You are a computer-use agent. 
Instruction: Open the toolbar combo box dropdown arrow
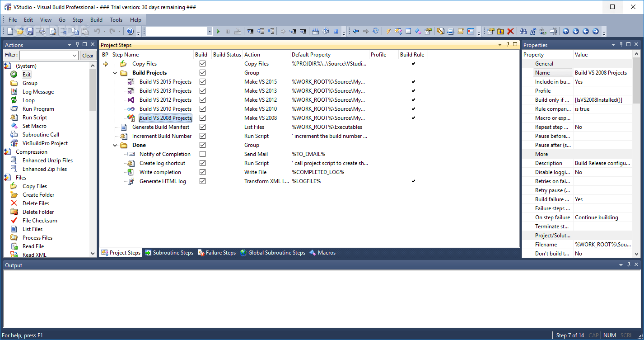tap(210, 31)
